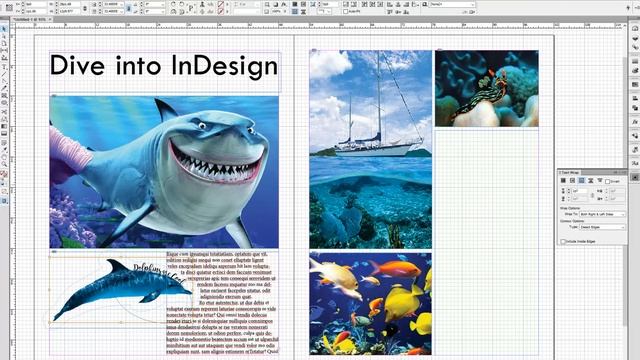Select the Selection tool in the toolbox
Viewport: 640px width, 360px height.
[x=4, y=29]
